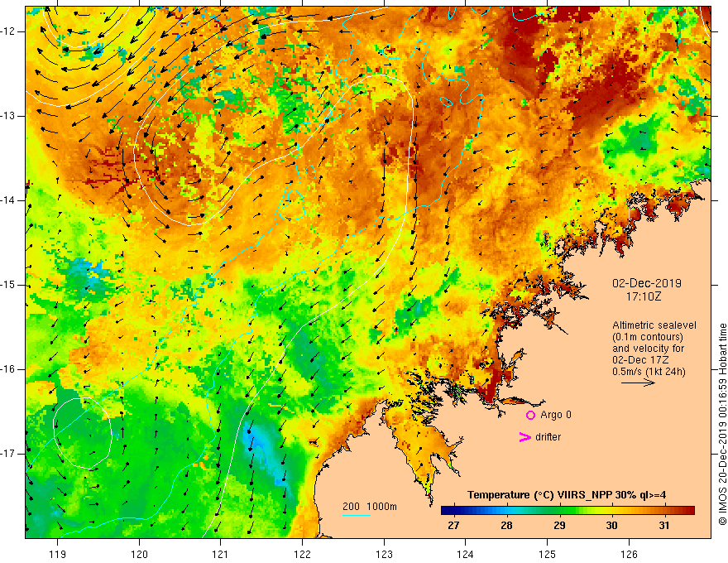This screenshot has width=728, height=563.
Task: Click the Temperature VIIRS_NPP colorbar title
Action: [x=567, y=495]
